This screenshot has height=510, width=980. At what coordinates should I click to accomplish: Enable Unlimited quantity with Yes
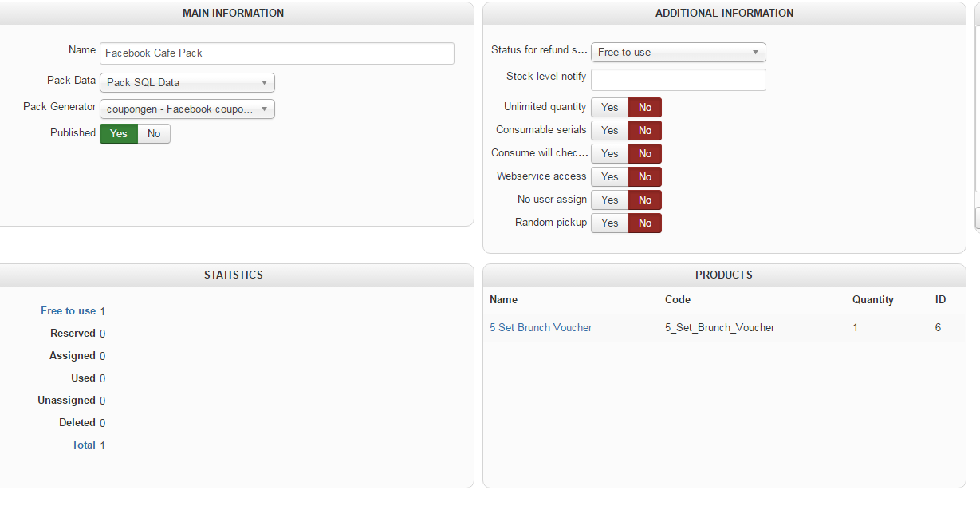tap(609, 108)
